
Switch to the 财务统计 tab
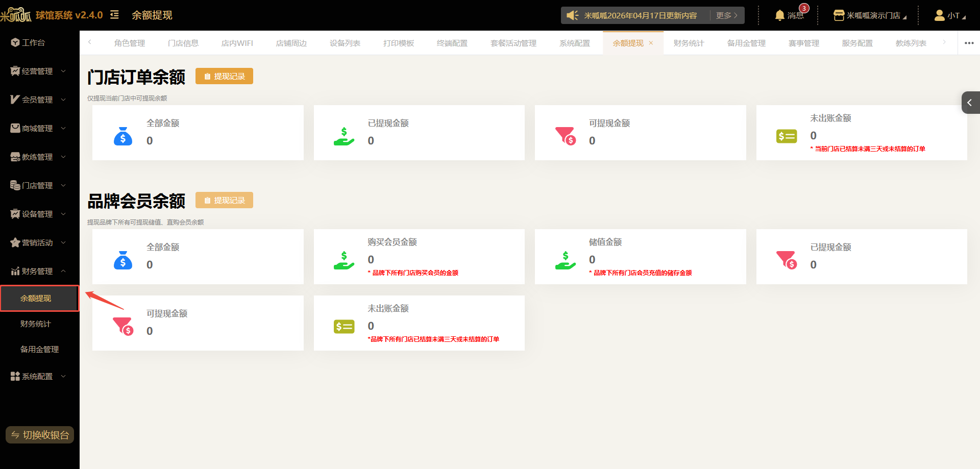[x=689, y=43]
